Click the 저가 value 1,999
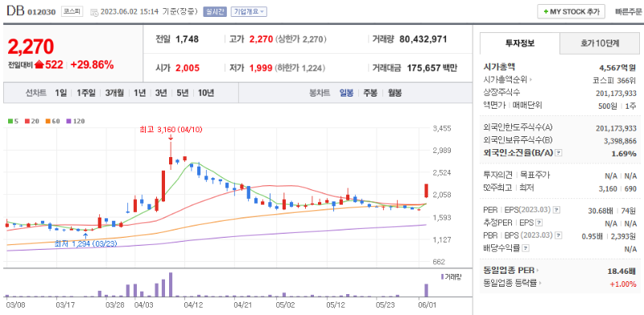This screenshot has height=315, width=644. click(x=261, y=68)
